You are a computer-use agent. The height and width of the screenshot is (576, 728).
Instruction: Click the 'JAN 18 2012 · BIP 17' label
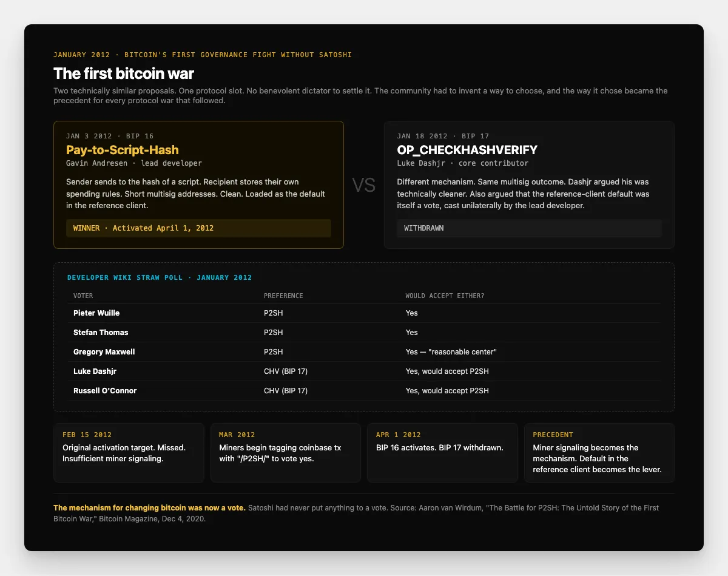[x=443, y=136]
